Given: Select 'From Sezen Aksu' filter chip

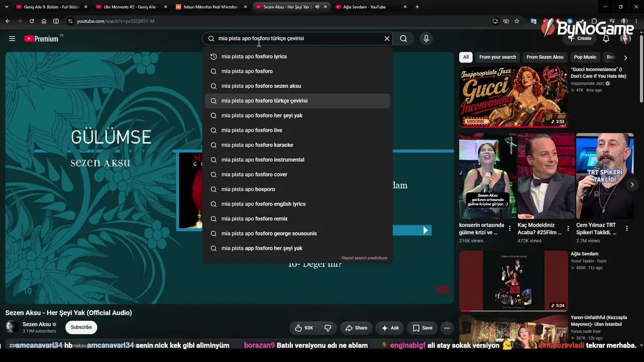Looking at the screenshot, I should (x=545, y=57).
